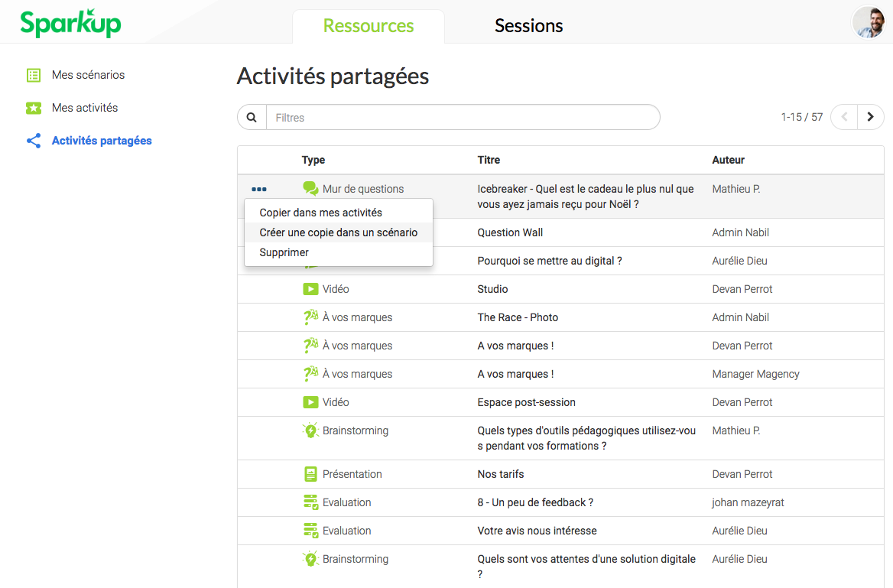Click the Mes scénarios list icon

point(34,75)
